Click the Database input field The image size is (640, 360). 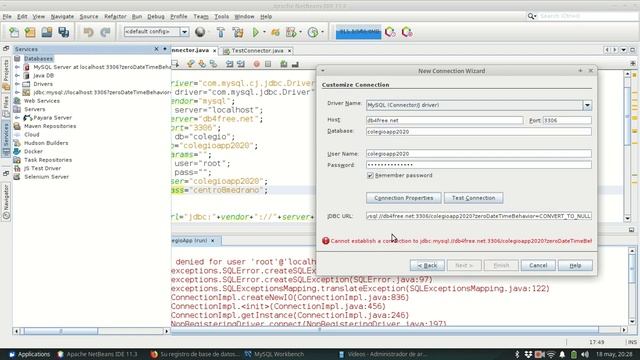pyautogui.click(x=479, y=132)
